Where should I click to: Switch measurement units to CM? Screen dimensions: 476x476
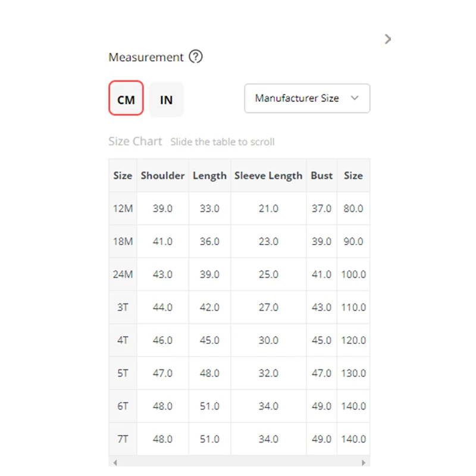126,99
